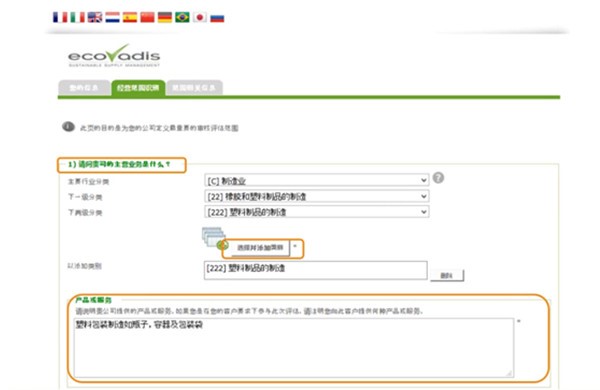
Task: Switch language using the Japanese flag
Action: [200, 17]
